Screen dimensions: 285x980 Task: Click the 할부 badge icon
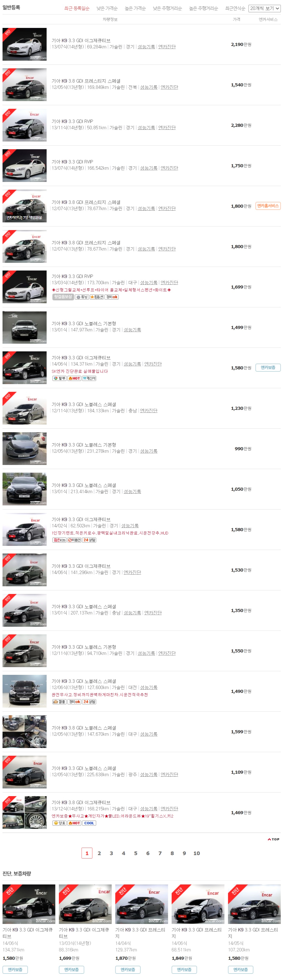pyautogui.click(x=60, y=379)
